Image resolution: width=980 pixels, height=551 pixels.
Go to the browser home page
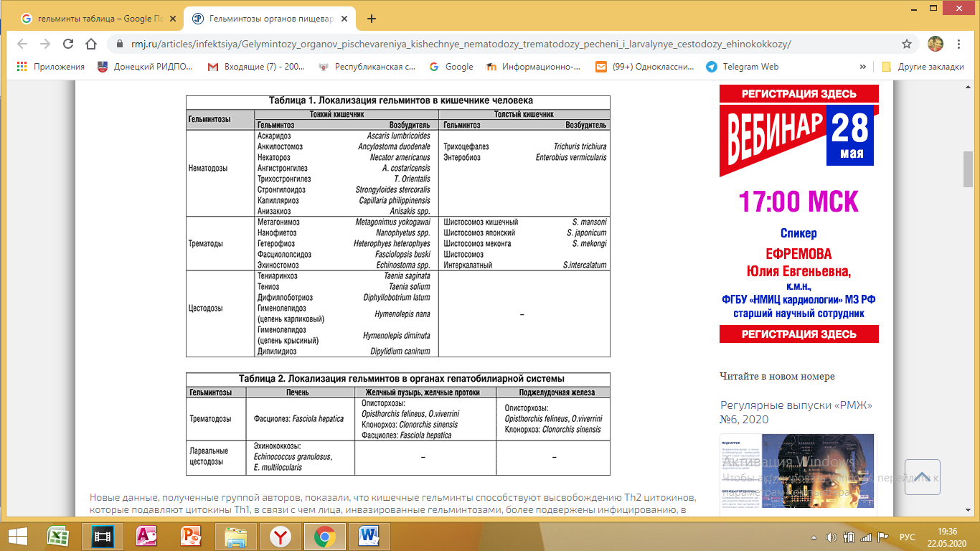pos(91,44)
